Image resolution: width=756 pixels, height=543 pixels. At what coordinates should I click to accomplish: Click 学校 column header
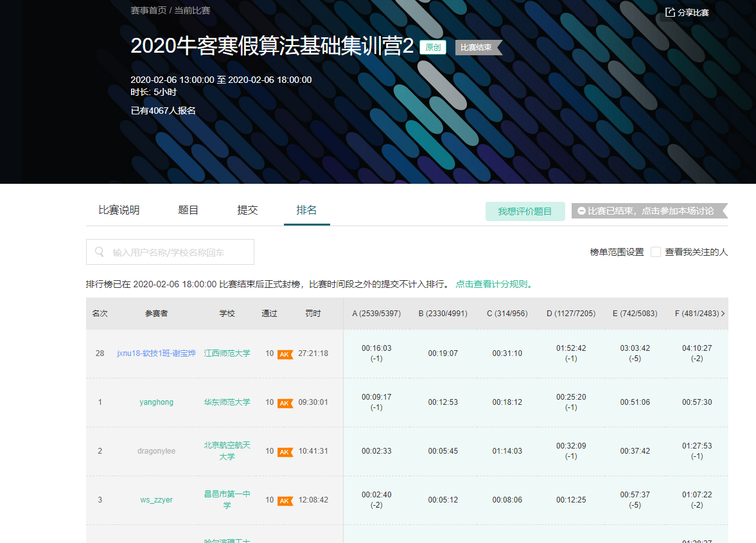227,314
